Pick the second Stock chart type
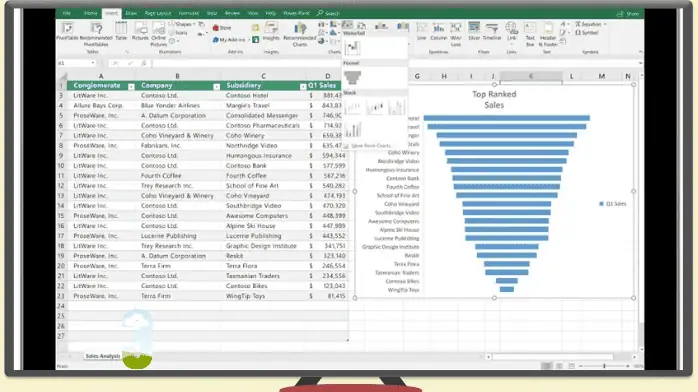The height and width of the screenshot is (392, 698). (x=374, y=107)
